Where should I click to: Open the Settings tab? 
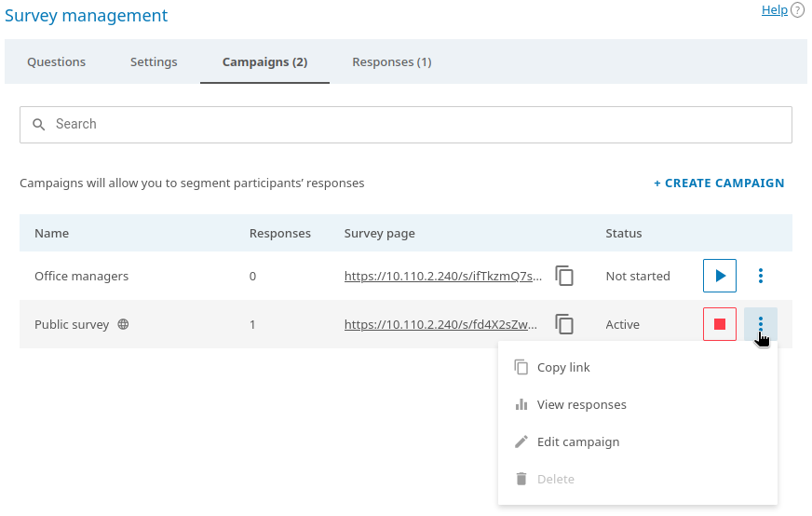point(154,61)
